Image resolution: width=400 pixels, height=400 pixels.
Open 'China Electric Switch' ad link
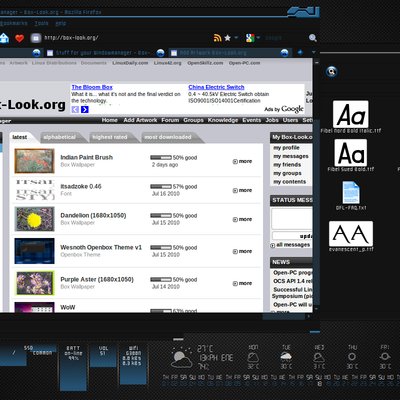point(216,87)
